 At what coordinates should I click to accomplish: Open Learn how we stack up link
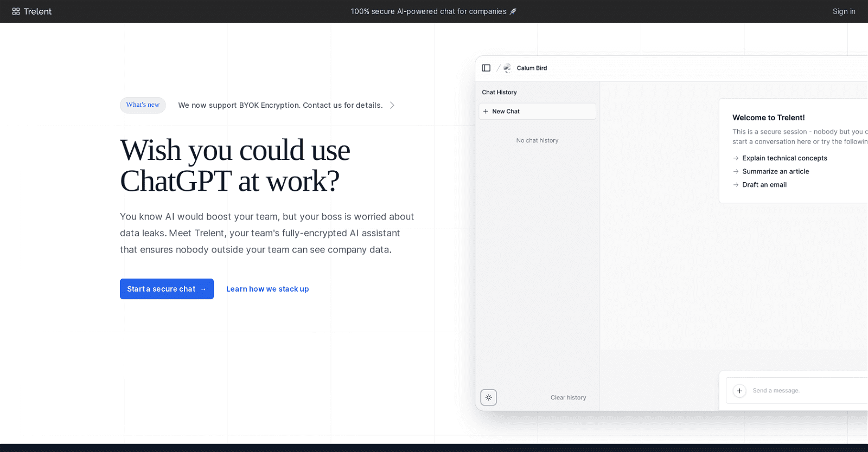point(267,289)
